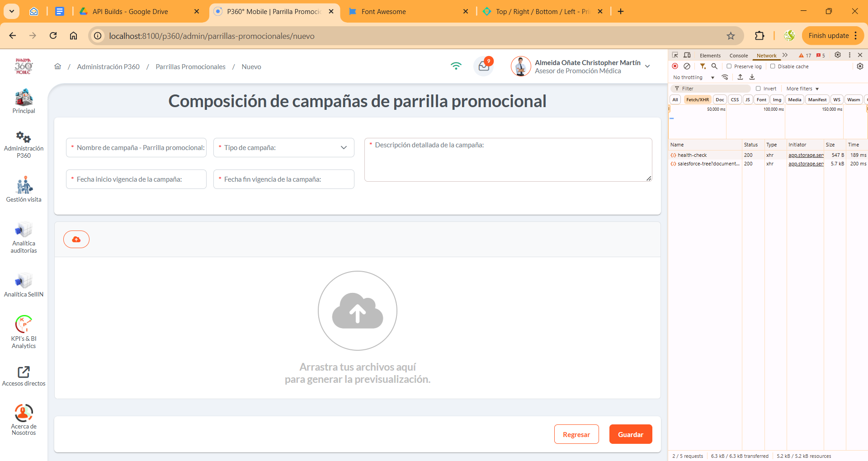
Task: Open Gestión visita in sidebar
Action: click(x=24, y=190)
